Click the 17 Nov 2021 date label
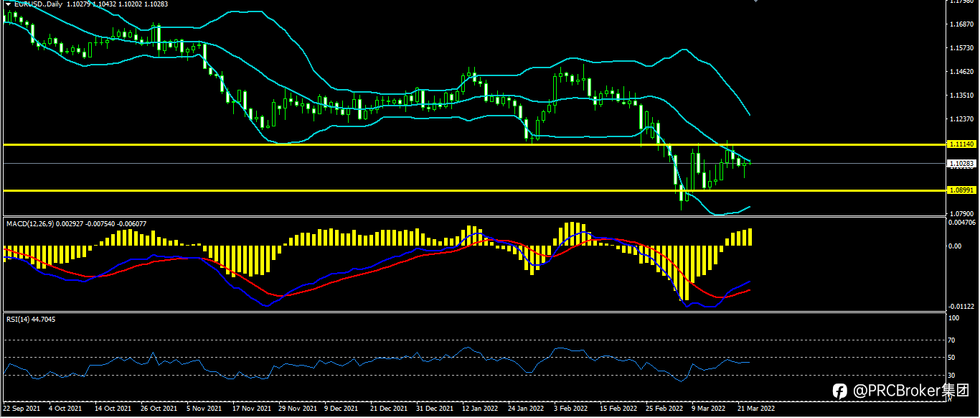The width and height of the screenshot is (980, 418). click(252, 409)
